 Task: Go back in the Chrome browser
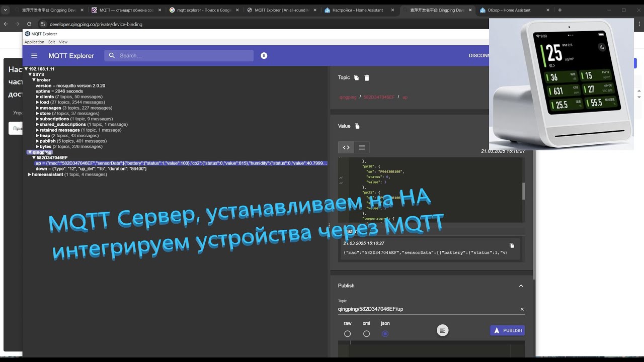pyautogui.click(x=6, y=24)
